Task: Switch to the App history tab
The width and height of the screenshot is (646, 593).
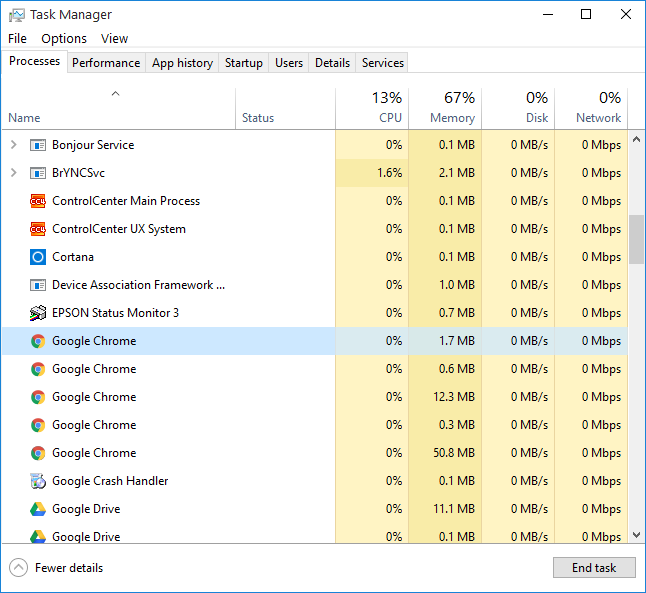Action: tap(182, 63)
